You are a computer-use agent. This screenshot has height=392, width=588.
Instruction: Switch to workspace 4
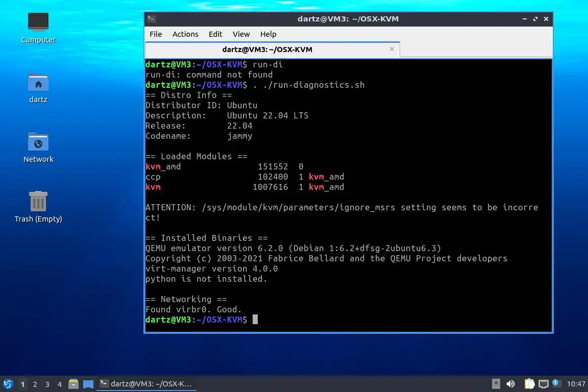tap(60, 384)
